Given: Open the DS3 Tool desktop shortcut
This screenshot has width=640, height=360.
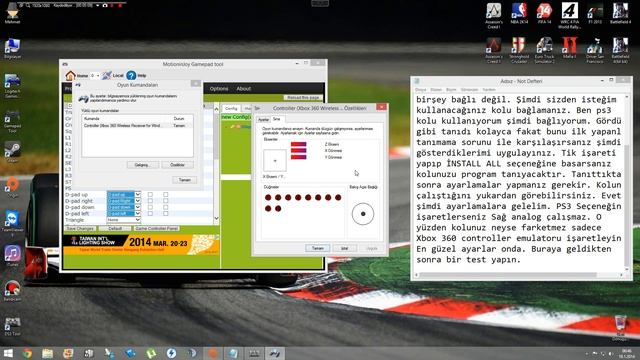Looking at the screenshot, I should pos(12,326).
